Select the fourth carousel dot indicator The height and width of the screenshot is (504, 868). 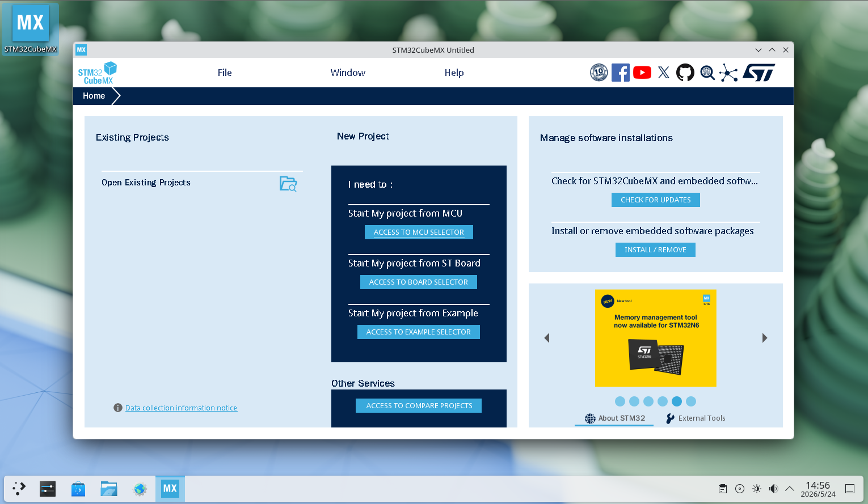tap(663, 401)
